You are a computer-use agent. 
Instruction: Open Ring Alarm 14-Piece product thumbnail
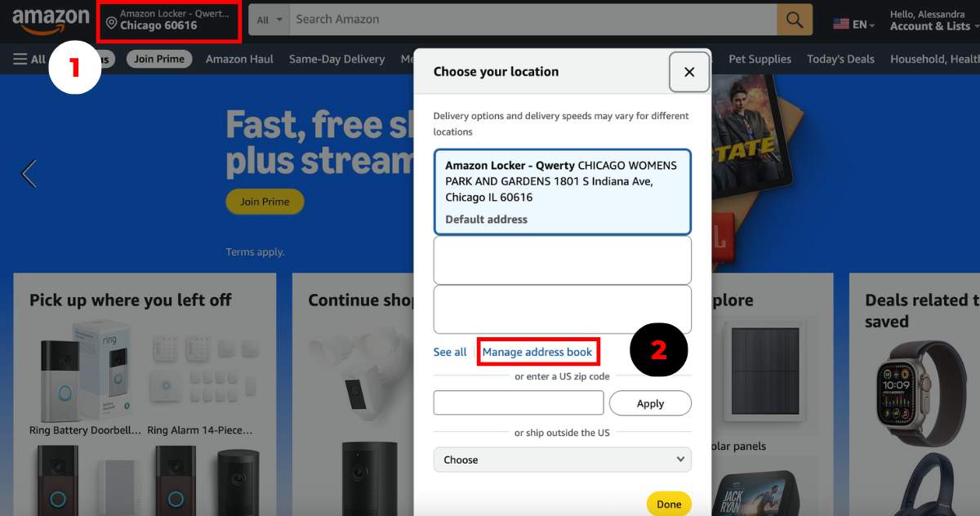pos(203,370)
